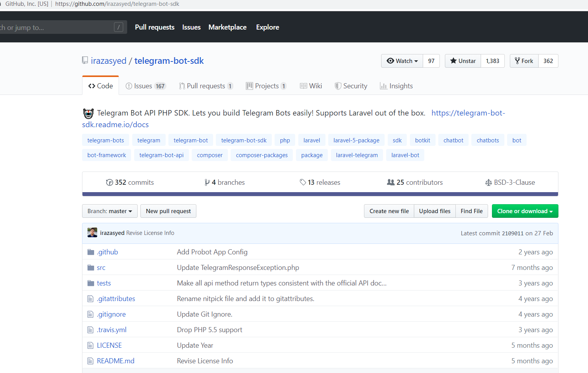
Task: Open the Revise License Info commit message
Action: coord(150,233)
